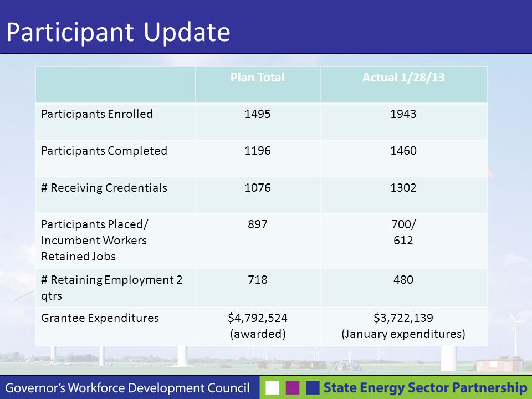Click 'State Energy Sector Partnership' footer text
This screenshot has width=532, height=399.
tap(426, 387)
